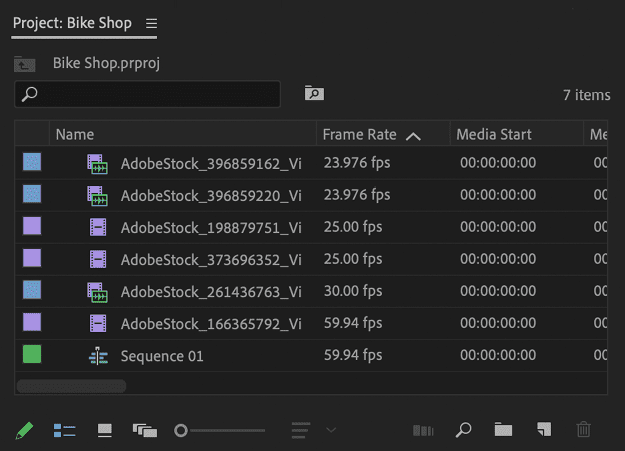The image size is (625, 451).
Task: Open the sort icons dropdown chevron
Action: (331, 430)
